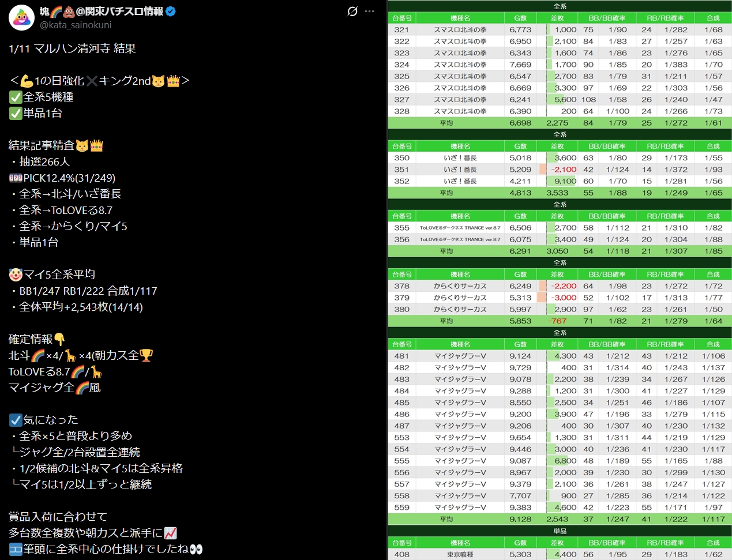732x560 pixels.
Task: Click the heading "結果記事精査"
Action: click(x=56, y=145)
